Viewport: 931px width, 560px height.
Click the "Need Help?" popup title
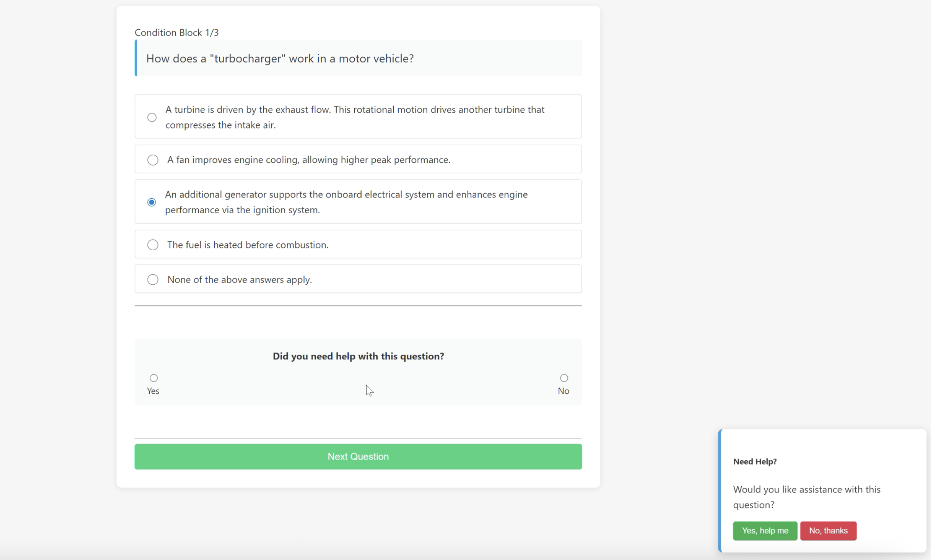755,462
